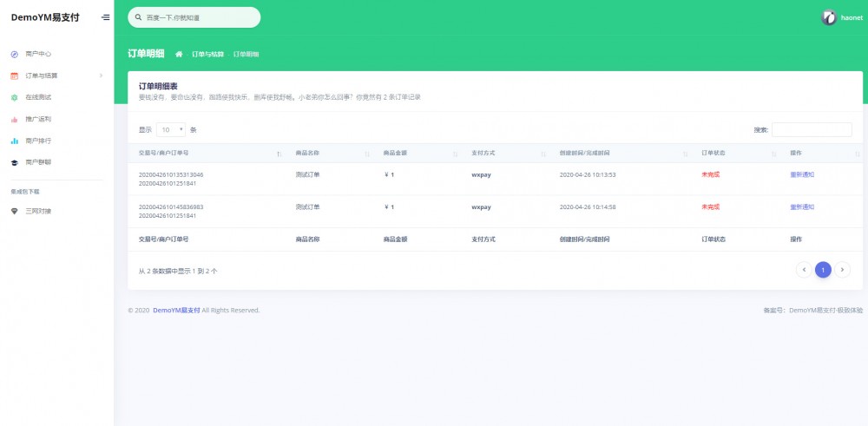Expand the 订单与结算 sidebar menu
This screenshot has height=426, width=868.
[56, 75]
